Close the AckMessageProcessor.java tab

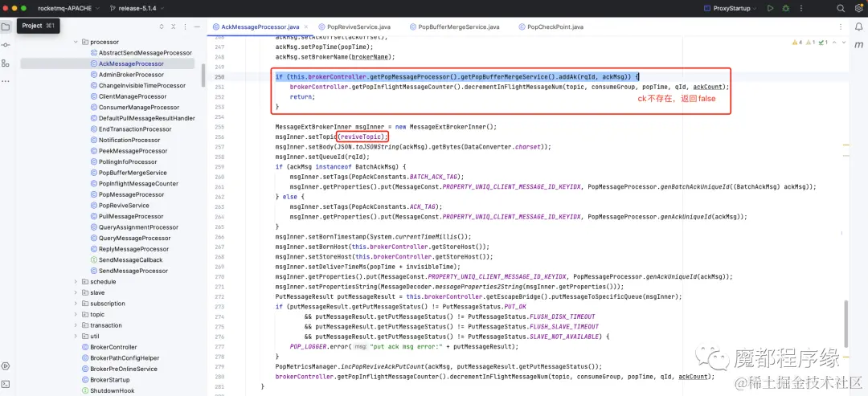(308, 27)
